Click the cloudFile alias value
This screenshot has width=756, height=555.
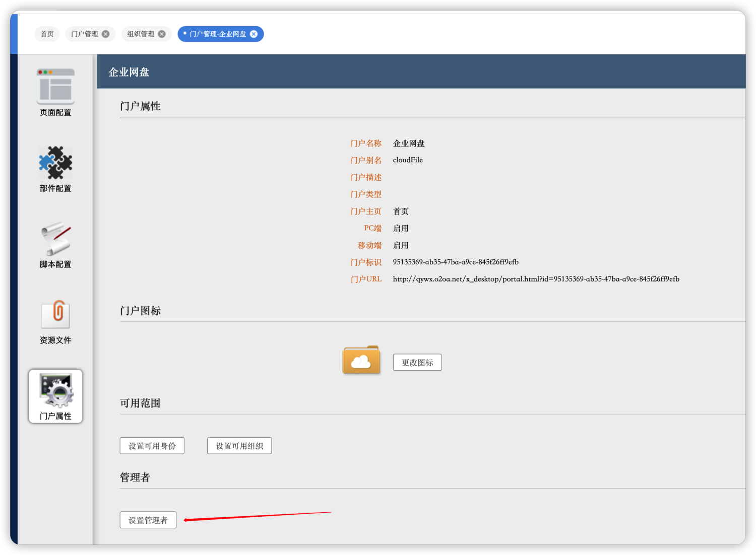[408, 160]
